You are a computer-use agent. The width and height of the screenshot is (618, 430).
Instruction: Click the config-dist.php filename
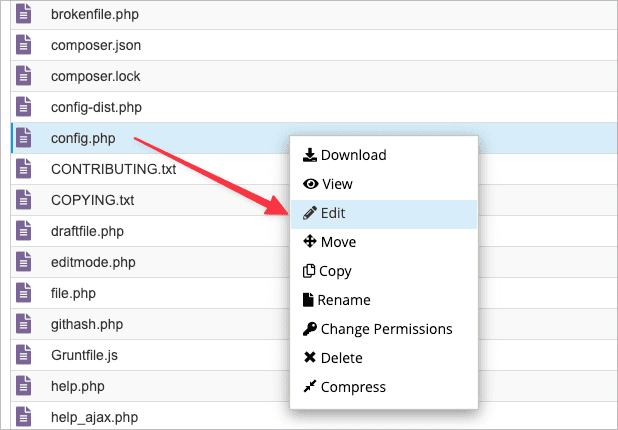click(97, 108)
